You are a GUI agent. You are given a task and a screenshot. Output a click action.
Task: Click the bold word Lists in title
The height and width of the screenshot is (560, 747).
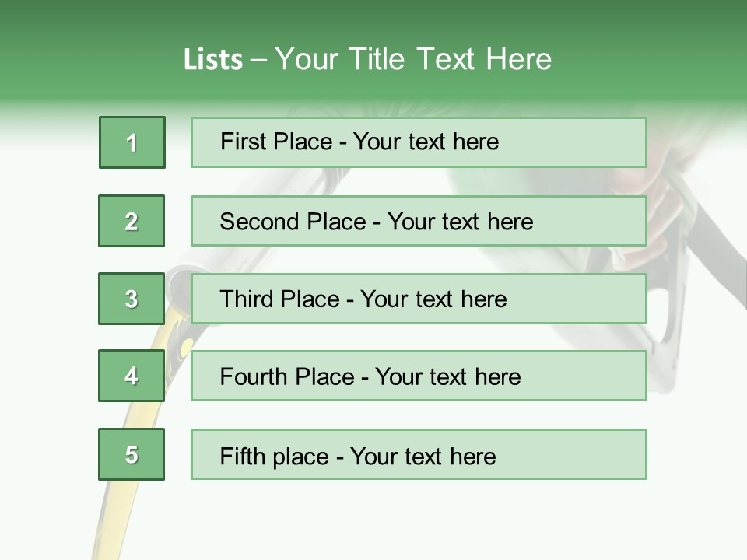click(213, 59)
